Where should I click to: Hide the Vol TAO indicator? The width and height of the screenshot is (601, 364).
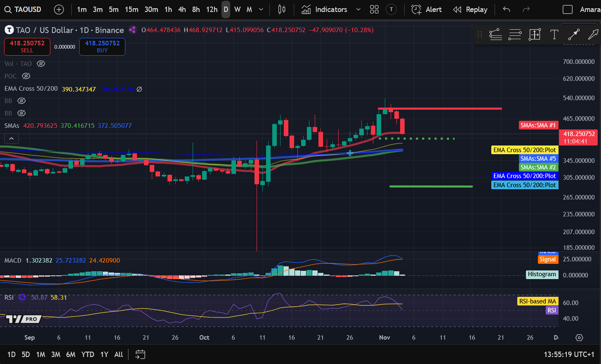[x=40, y=63]
